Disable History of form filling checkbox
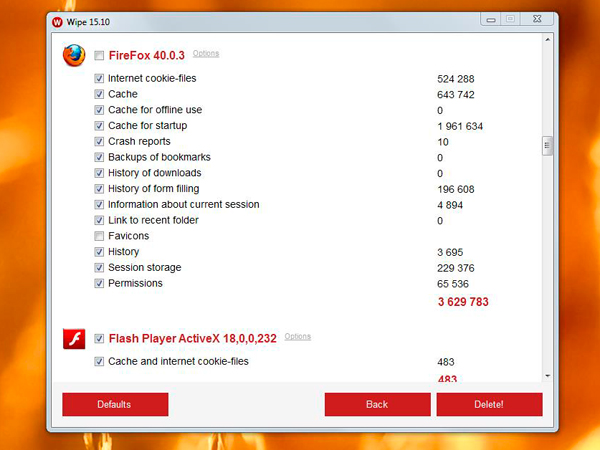This screenshot has height=450, width=600. (99, 189)
